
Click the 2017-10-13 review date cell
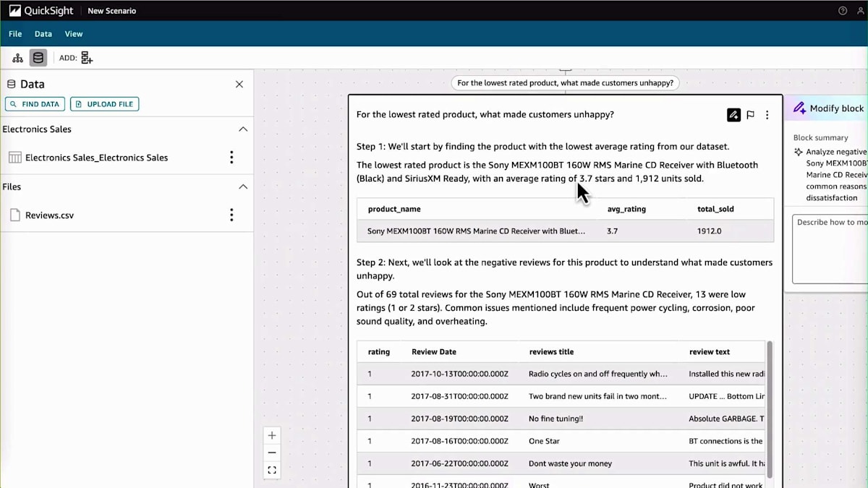[460, 374]
